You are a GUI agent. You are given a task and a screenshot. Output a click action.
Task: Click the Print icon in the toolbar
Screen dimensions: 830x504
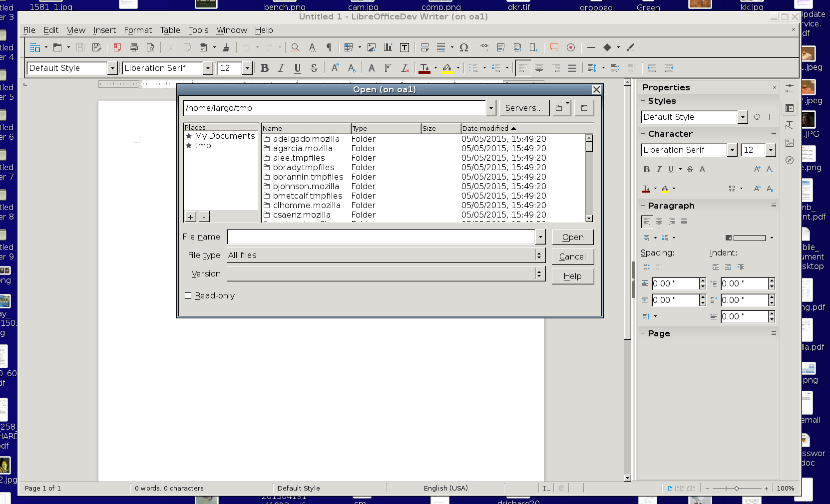pyautogui.click(x=134, y=47)
